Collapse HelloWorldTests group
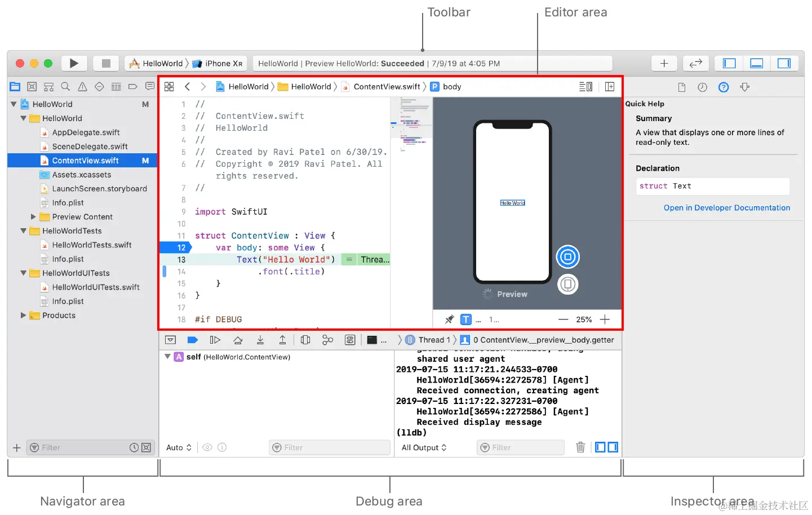 point(23,231)
